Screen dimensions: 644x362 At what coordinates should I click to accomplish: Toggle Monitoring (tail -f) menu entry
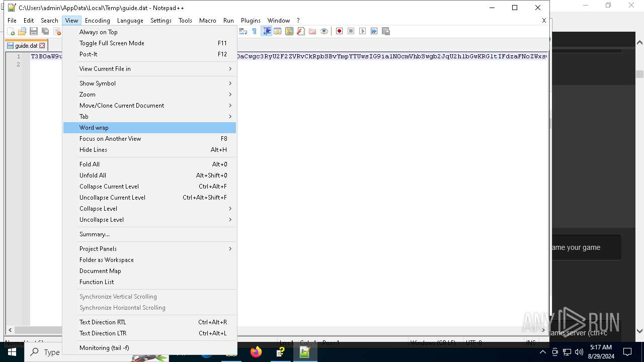point(149,348)
